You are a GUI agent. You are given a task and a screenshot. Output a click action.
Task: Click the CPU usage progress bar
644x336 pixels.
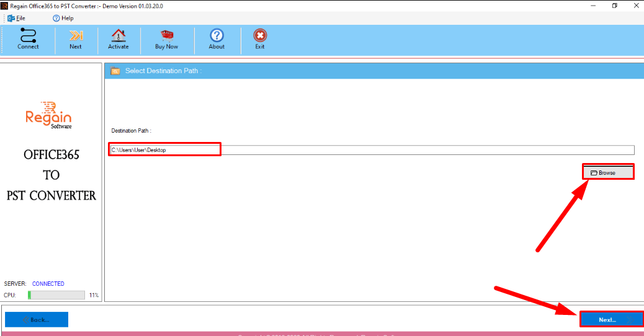tap(56, 295)
